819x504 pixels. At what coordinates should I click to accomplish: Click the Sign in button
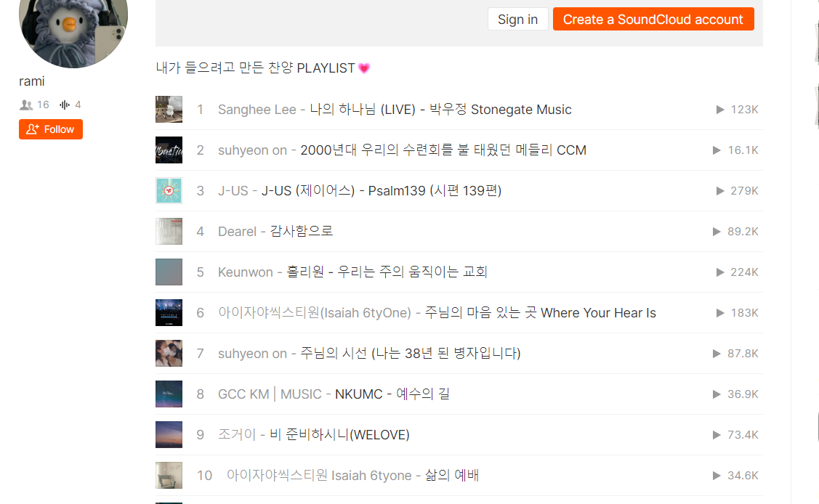pyautogui.click(x=517, y=20)
